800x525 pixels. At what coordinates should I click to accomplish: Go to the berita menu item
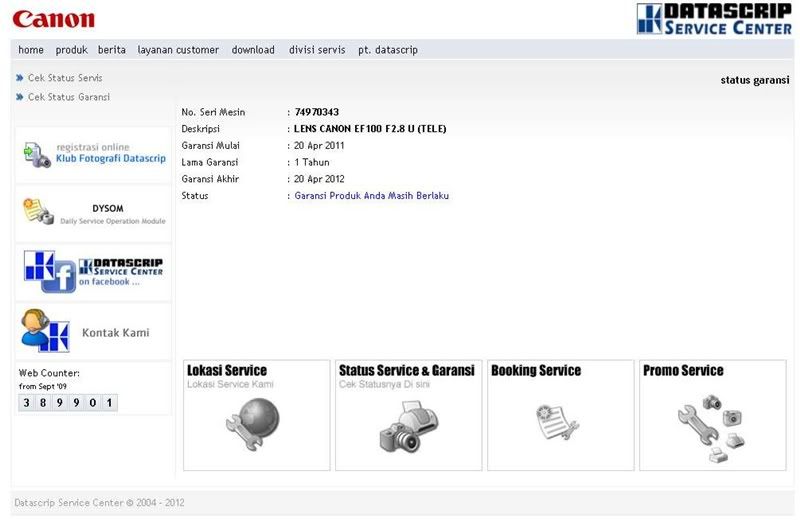coord(112,50)
